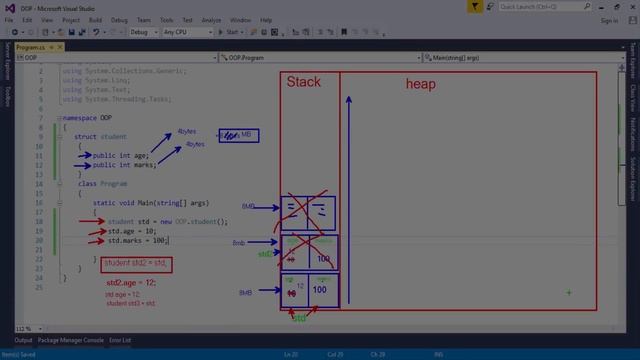Open the Undo history dropdown arrow
Viewport: 640px width, 360px height.
[x=104, y=32]
